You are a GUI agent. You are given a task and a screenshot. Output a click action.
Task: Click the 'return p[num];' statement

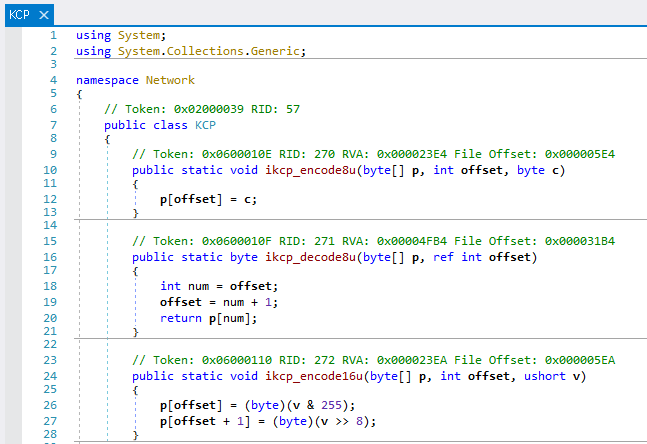pyautogui.click(x=208, y=319)
